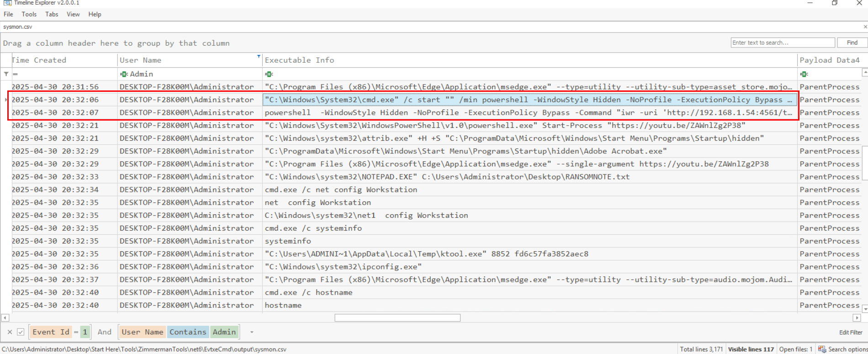
Task: Click the horizontal scrollbar left arrow
Action: click(x=5, y=317)
